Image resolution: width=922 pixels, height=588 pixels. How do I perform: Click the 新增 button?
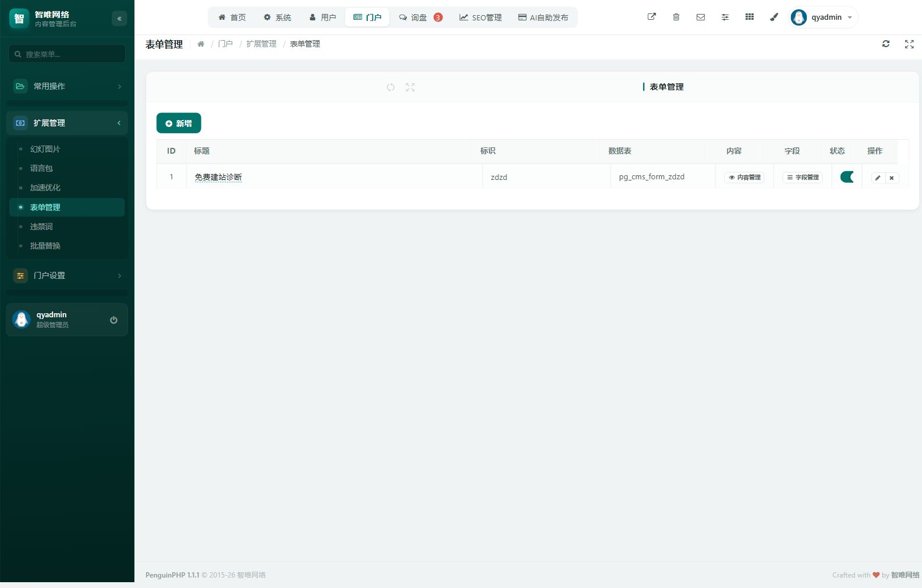[179, 123]
